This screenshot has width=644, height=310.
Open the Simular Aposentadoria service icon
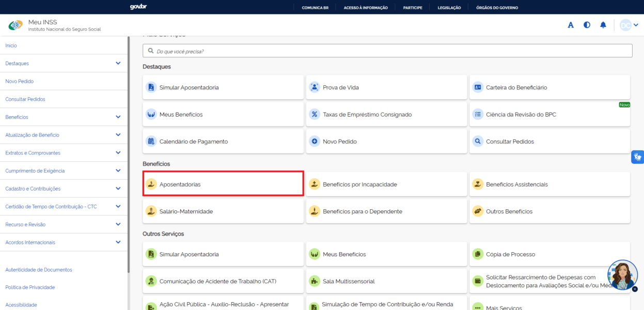150,87
